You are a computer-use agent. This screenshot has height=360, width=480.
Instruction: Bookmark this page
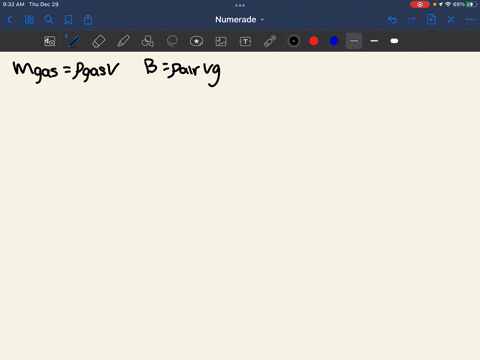click(68, 20)
